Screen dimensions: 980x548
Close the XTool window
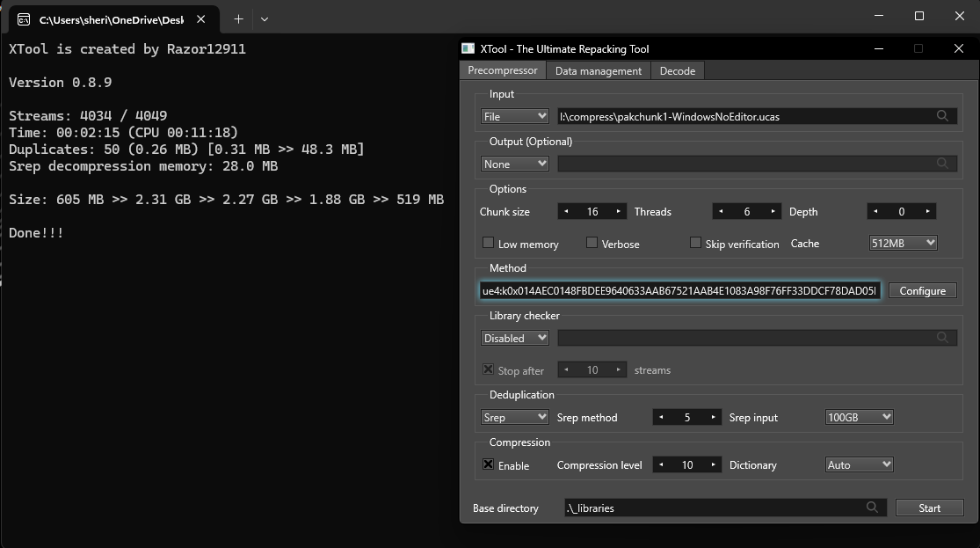click(x=959, y=48)
